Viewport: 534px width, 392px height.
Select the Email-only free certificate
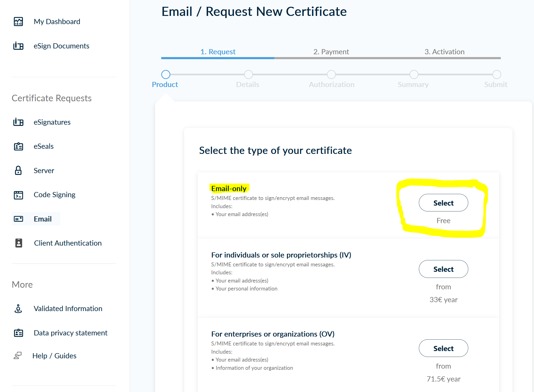[443, 203]
